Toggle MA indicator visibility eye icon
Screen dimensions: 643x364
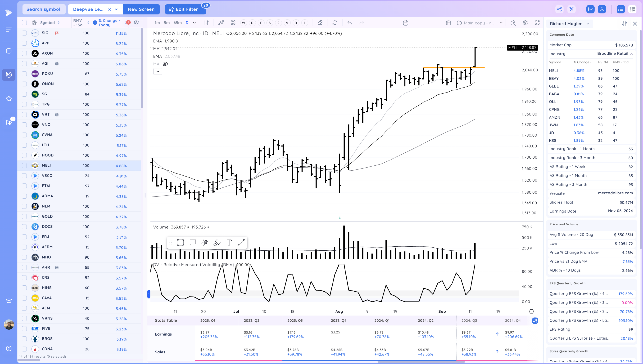point(165,64)
